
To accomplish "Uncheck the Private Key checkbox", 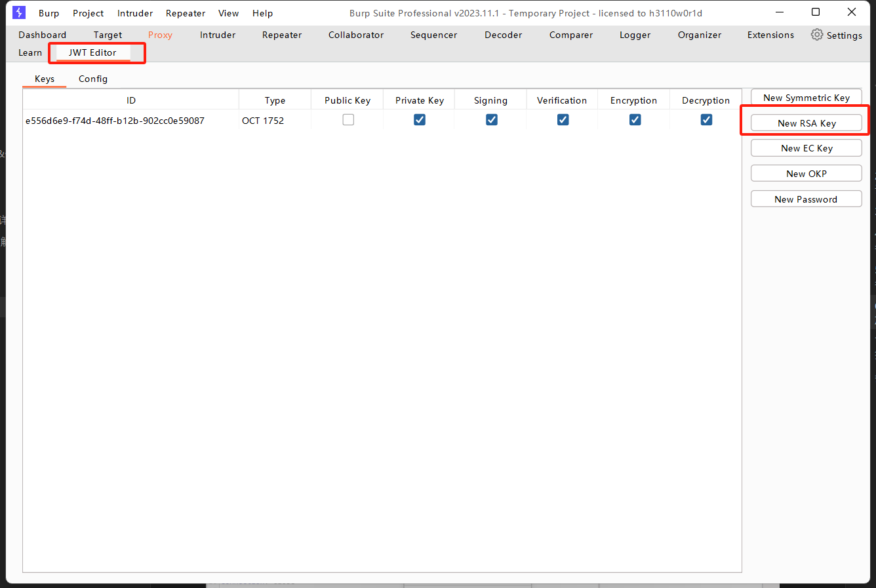I will click(x=420, y=120).
